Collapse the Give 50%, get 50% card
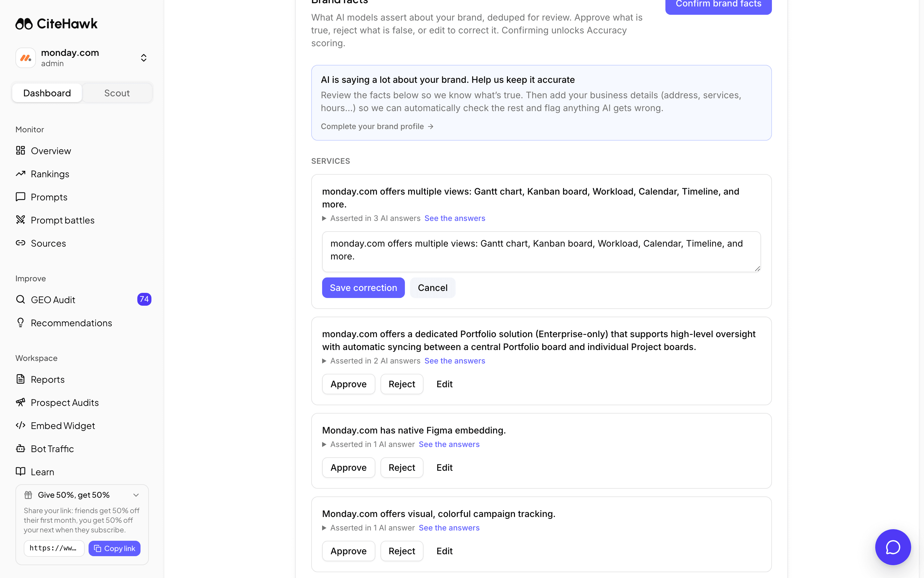The width and height of the screenshot is (924, 578). 136,495
